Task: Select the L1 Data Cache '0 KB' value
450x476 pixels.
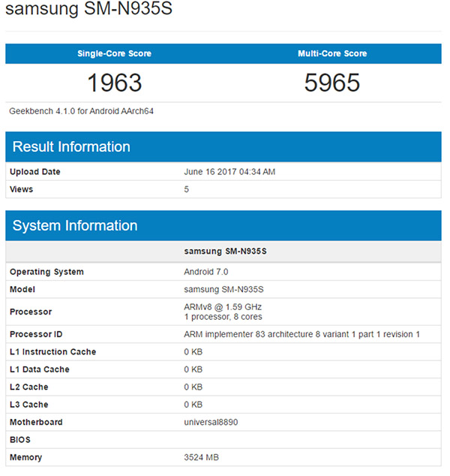Action: tap(193, 369)
